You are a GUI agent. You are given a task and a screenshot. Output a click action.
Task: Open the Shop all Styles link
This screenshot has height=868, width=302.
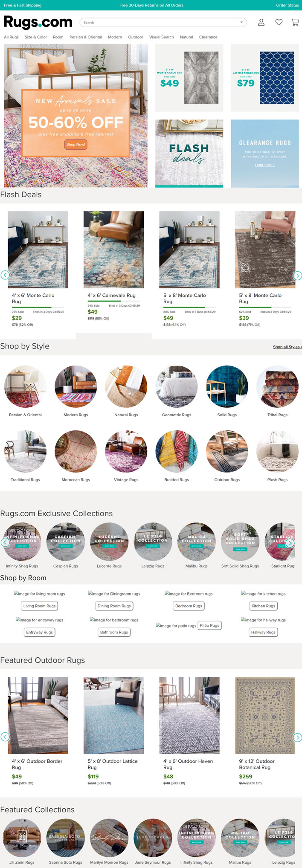[x=287, y=347]
